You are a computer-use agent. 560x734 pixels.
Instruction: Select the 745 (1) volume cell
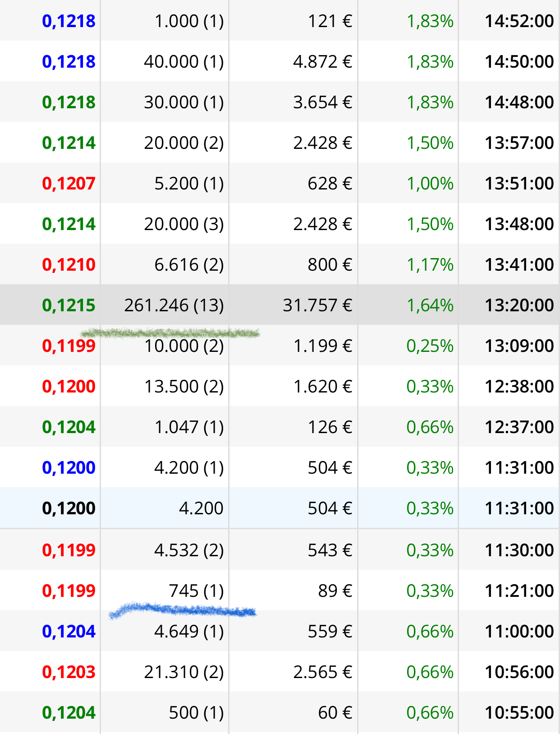click(196, 591)
